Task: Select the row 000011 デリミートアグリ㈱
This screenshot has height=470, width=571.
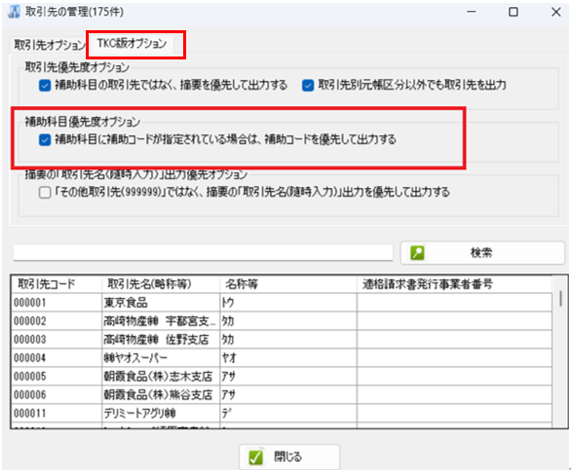Action: [x=281, y=413]
